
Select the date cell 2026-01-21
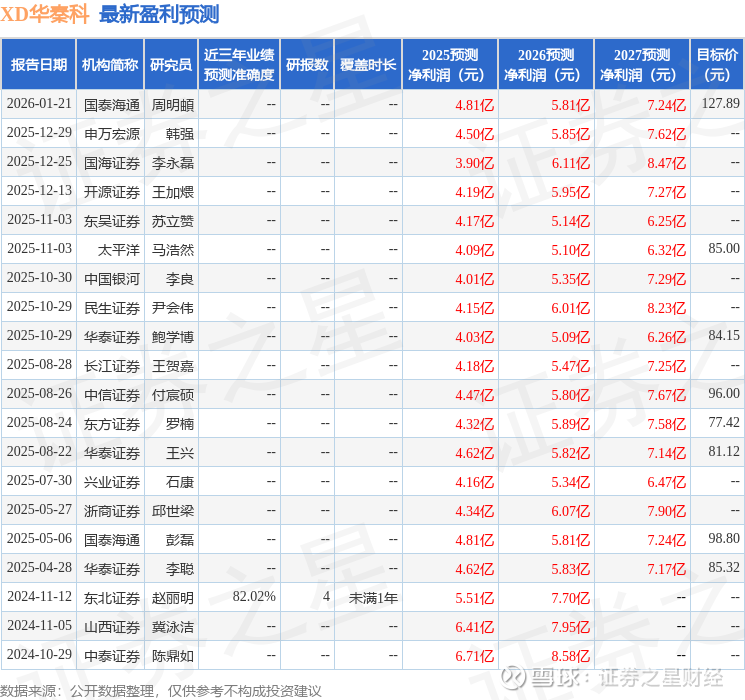(x=39, y=104)
